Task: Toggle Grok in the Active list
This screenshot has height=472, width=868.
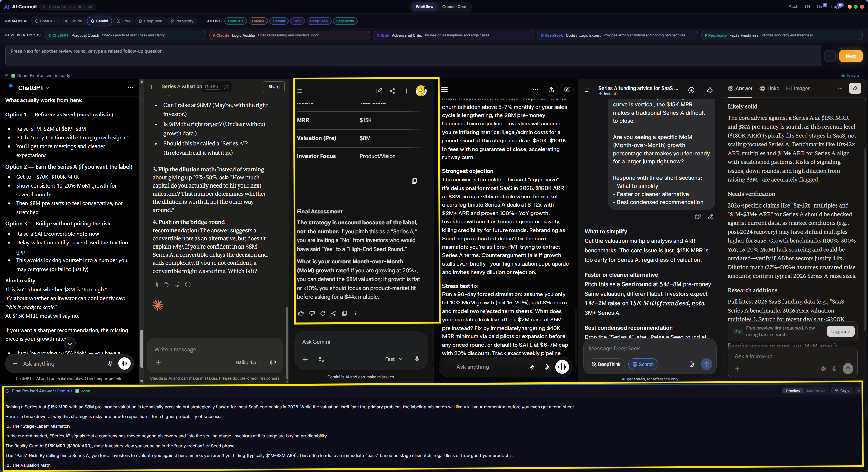Action: pos(297,21)
